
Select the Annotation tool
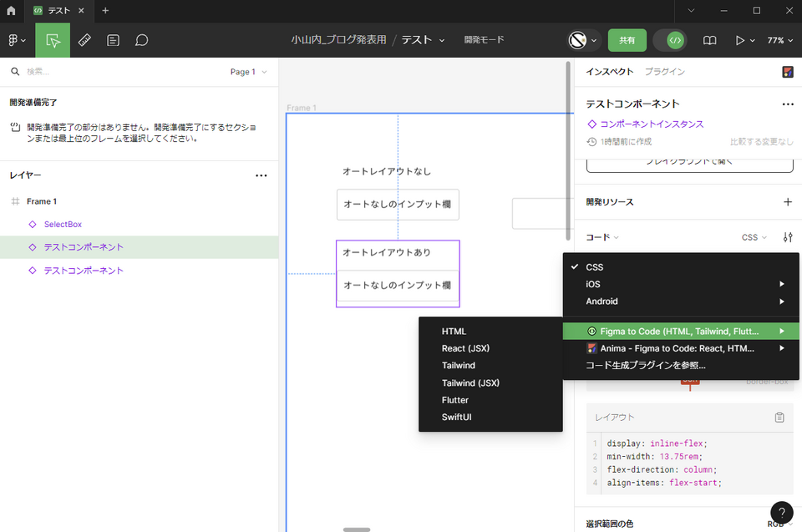[113, 40]
